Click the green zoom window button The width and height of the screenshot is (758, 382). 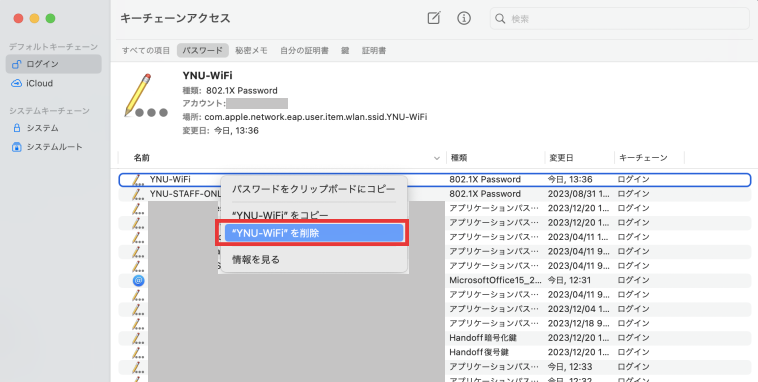coord(50,18)
